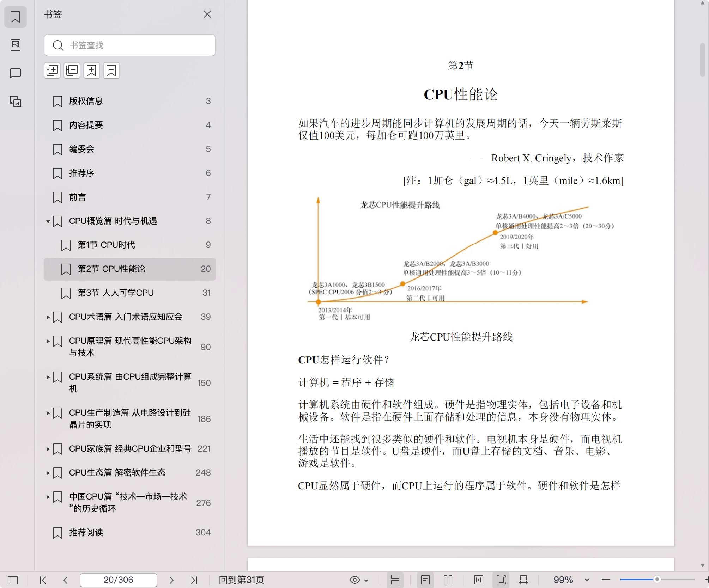Go to the previous page
The height and width of the screenshot is (588, 709).
click(66, 580)
